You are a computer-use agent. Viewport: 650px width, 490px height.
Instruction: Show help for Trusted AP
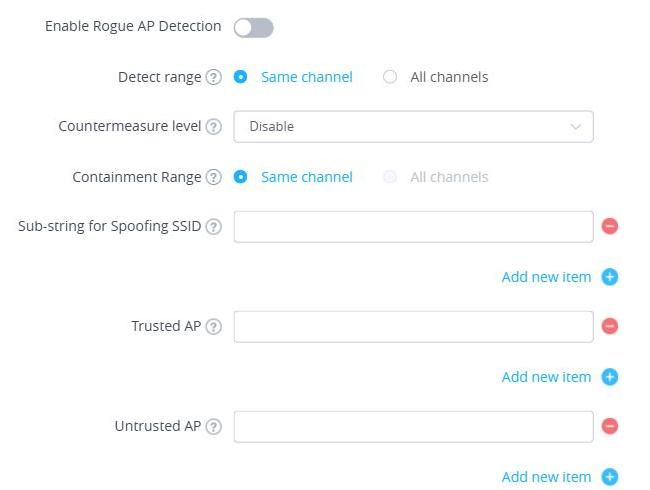[x=213, y=327]
